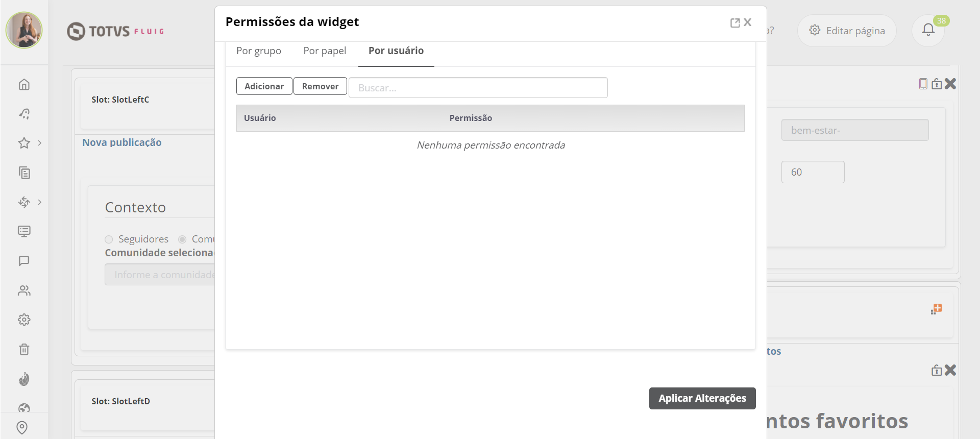Image resolution: width=980 pixels, height=439 pixels.
Task: Click the Editar página button
Action: 847,31
